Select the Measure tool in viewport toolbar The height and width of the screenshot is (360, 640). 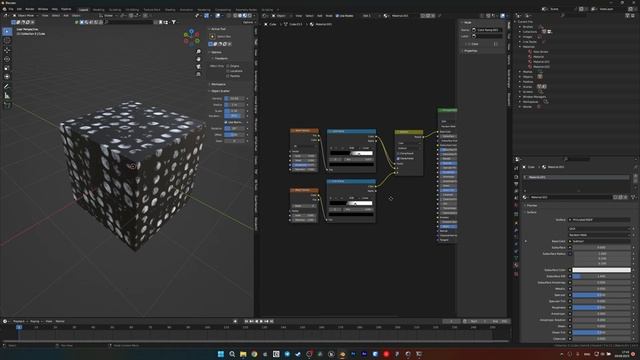click(7, 96)
